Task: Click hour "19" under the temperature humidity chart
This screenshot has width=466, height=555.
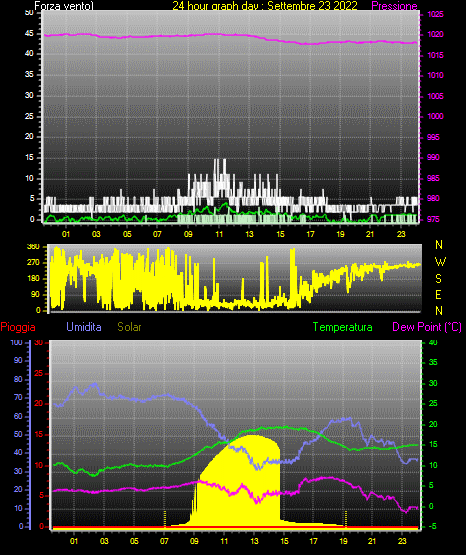Action: tap(344, 541)
